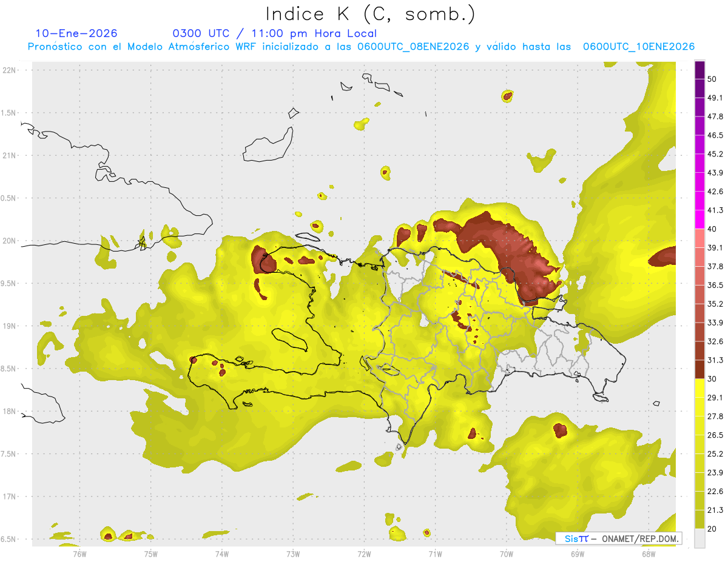
Task: Click the latitude label "18N"
Action: tap(10, 411)
